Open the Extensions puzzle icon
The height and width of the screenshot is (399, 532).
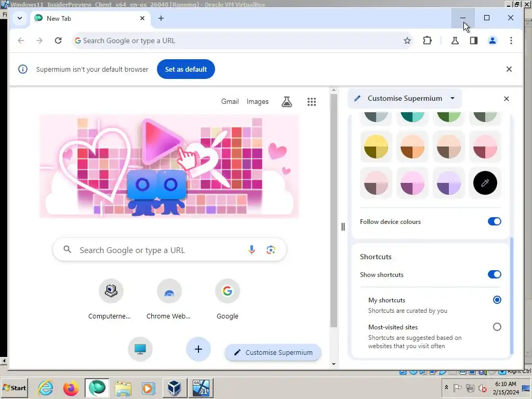pos(427,41)
